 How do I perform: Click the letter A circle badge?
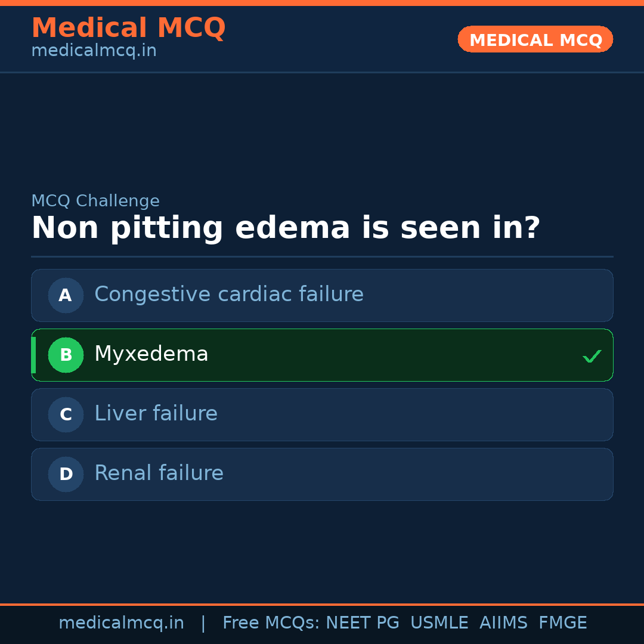coord(66,295)
